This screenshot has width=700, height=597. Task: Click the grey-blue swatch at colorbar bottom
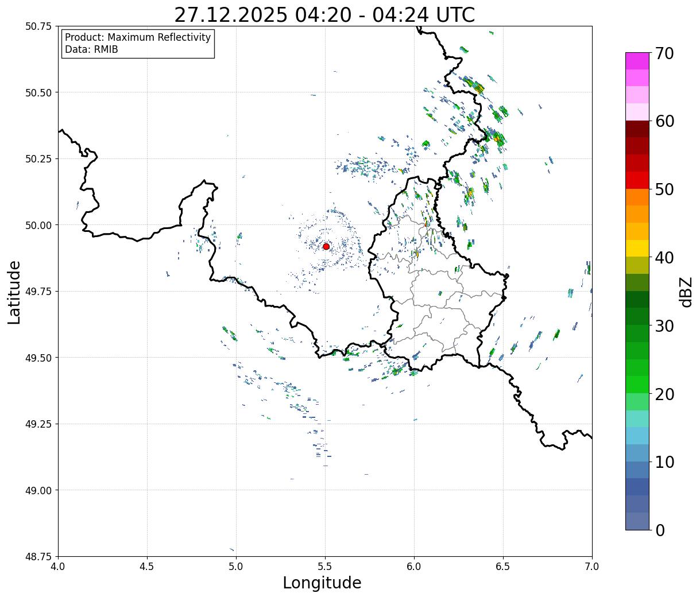[x=637, y=521]
